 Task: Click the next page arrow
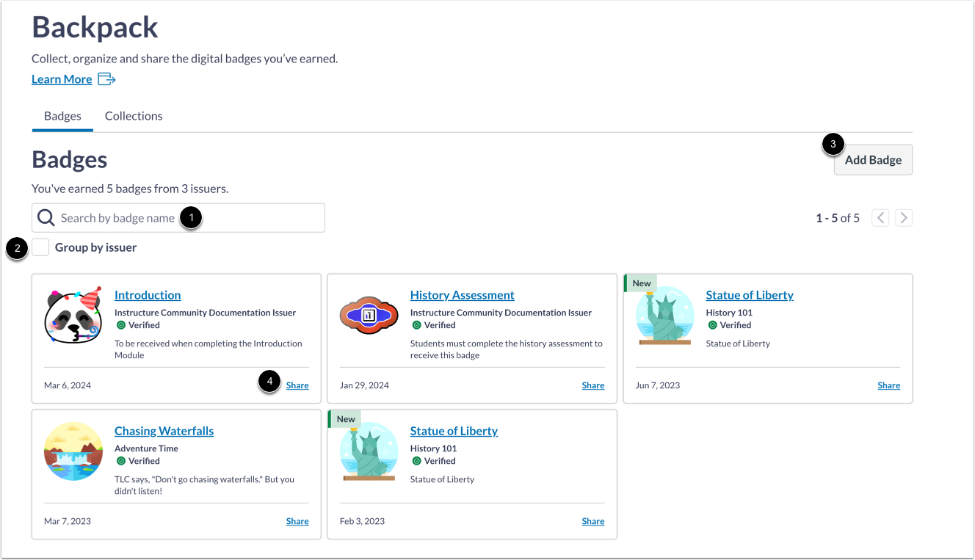coord(903,217)
